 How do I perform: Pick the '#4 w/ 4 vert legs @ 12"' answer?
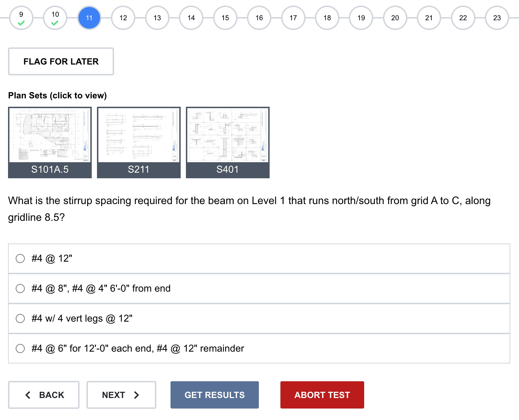pos(20,318)
